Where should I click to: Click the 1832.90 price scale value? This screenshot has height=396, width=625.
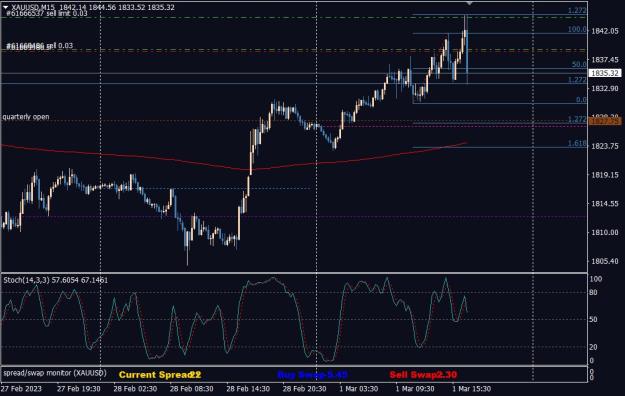point(605,88)
